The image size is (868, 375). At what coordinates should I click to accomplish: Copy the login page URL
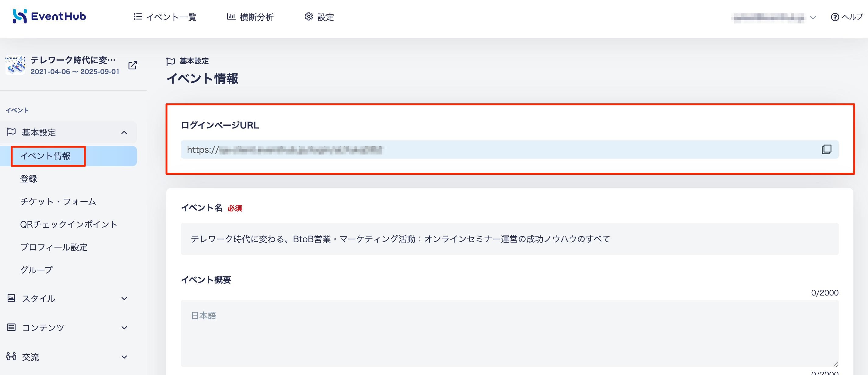(x=827, y=149)
